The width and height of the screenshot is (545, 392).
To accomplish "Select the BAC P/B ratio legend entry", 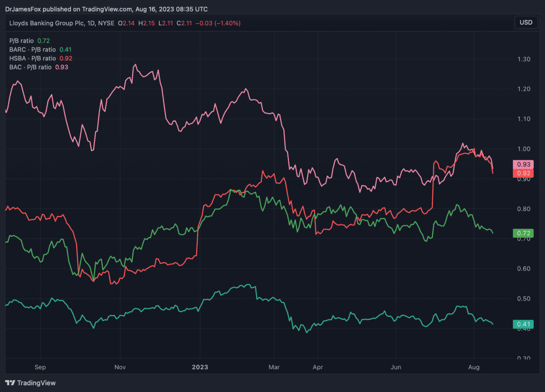I will point(37,67).
